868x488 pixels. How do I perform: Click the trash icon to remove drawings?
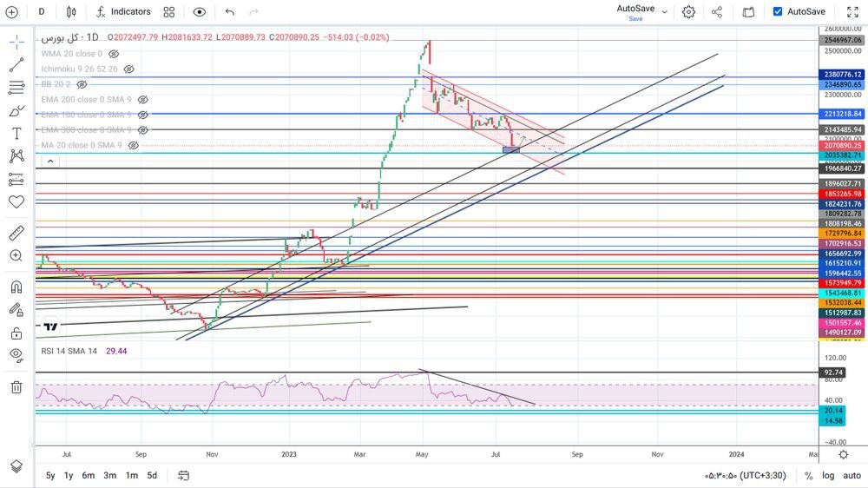coord(16,387)
